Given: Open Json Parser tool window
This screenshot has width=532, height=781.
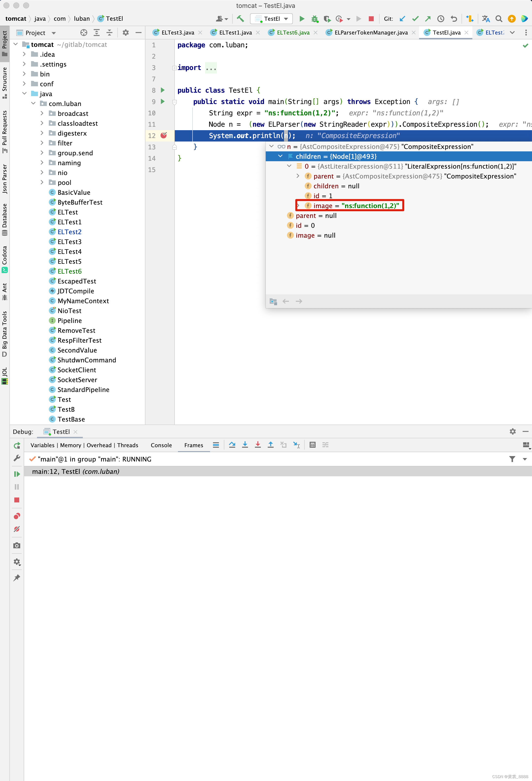Looking at the screenshot, I should [5, 179].
